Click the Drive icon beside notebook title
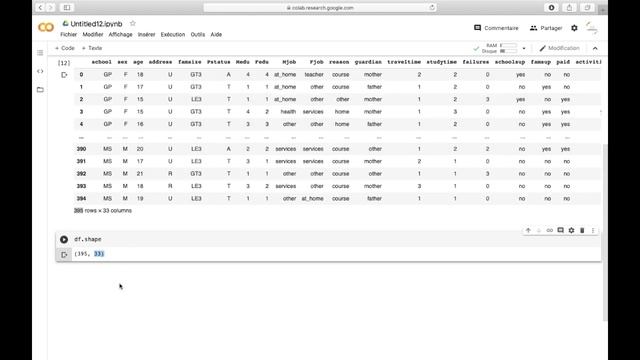Screen dimensions: 640x360 click(65, 24)
